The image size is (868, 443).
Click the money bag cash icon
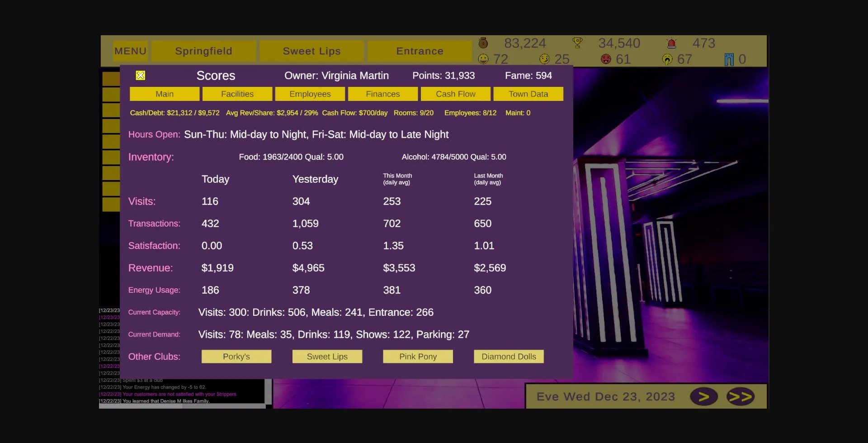(483, 43)
